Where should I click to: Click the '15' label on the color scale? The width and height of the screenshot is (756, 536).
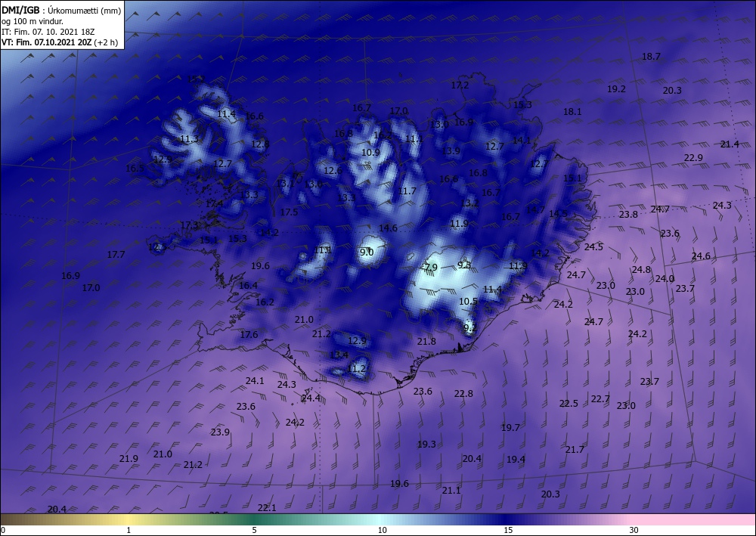point(508,530)
